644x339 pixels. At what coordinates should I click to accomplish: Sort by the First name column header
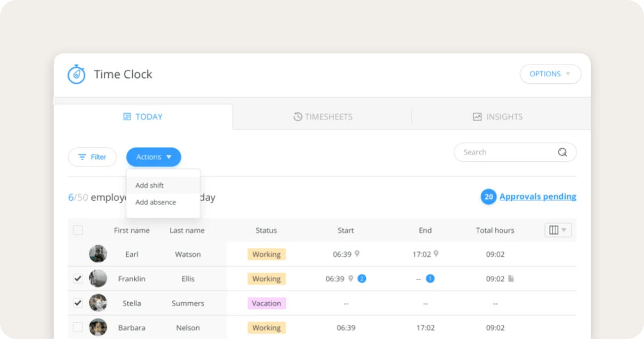(132, 231)
